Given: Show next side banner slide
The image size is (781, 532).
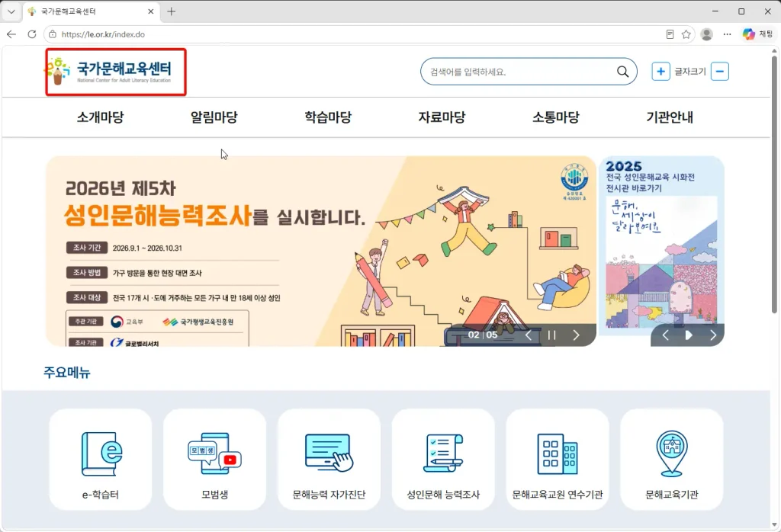Looking at the screenshot, I should click(x=713, y=335).
